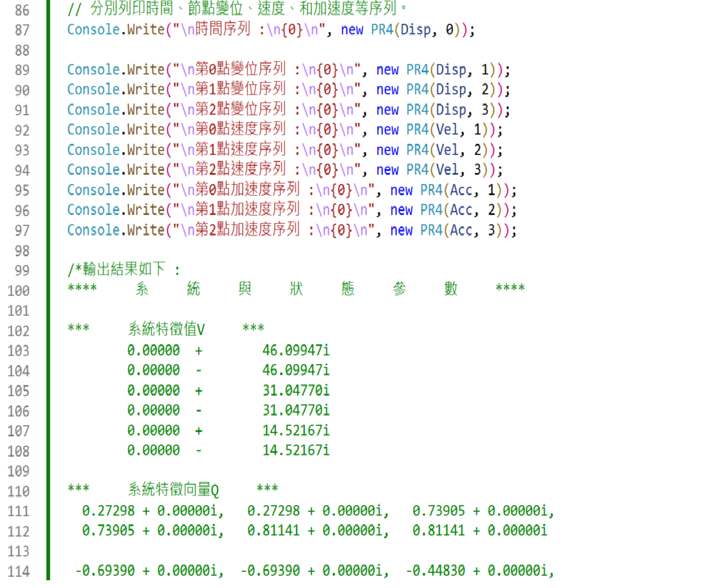Click the value 46.09947i on line 104
720x588 pixels.
click(296, 371)
